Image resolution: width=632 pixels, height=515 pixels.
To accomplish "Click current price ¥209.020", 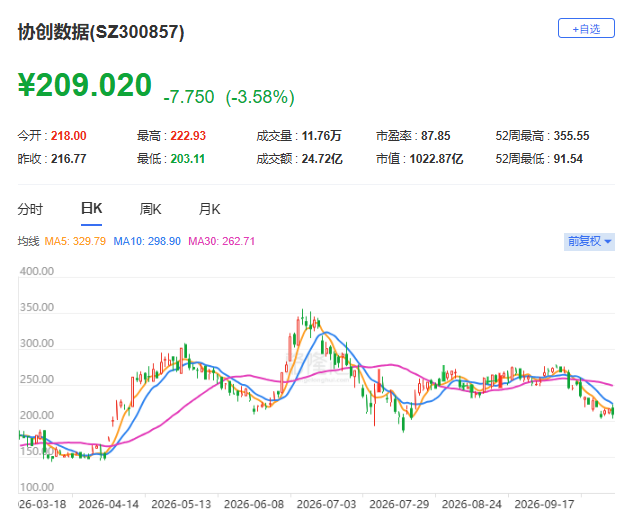I will (x=85, y=85).
